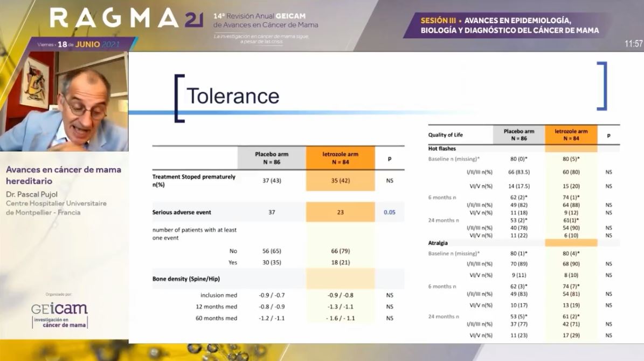Viewport: 644px width, 361px height.
Task: Click 'Placebo arm N = 86' header in left table
Action: [x=272, y=158]
